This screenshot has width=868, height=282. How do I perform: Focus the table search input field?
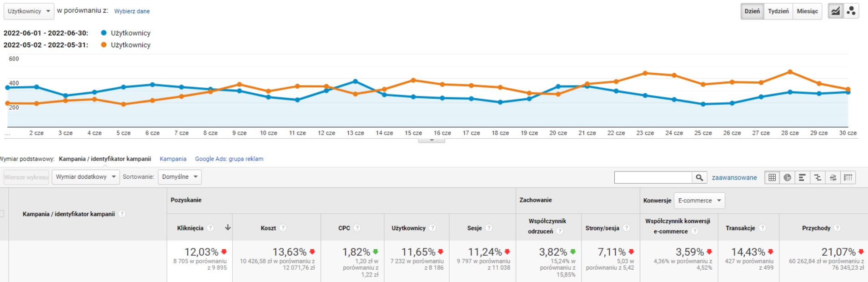653,177
